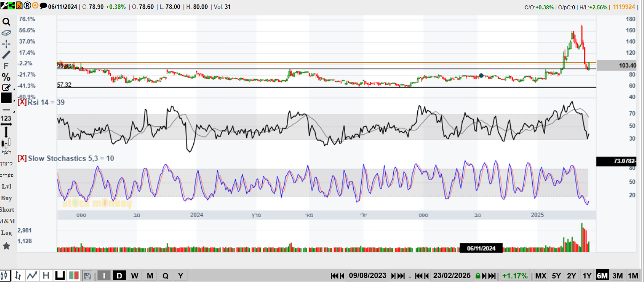
Task: Click the Log scale button
Action: (x=6, y=233)
